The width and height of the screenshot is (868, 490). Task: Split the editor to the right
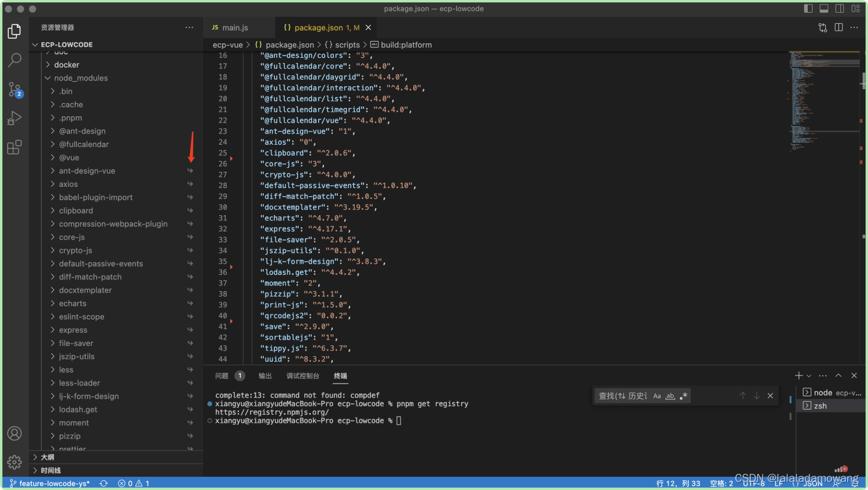838,27
